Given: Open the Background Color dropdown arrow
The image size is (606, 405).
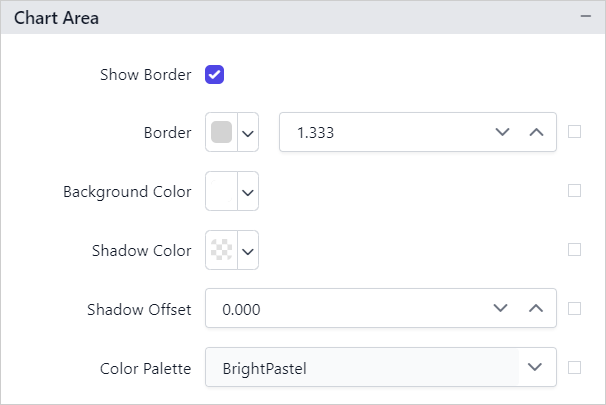Looking at the screenshot, I should (248, 191).
